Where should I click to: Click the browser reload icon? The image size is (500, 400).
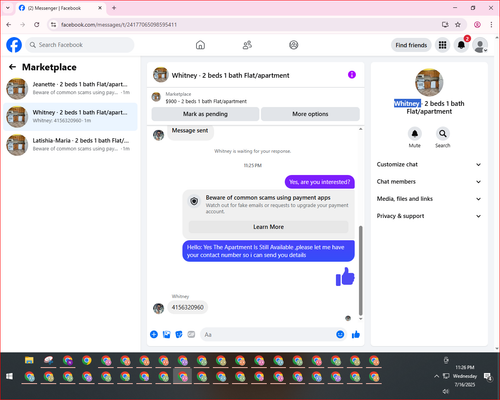[x=37, y=25]
